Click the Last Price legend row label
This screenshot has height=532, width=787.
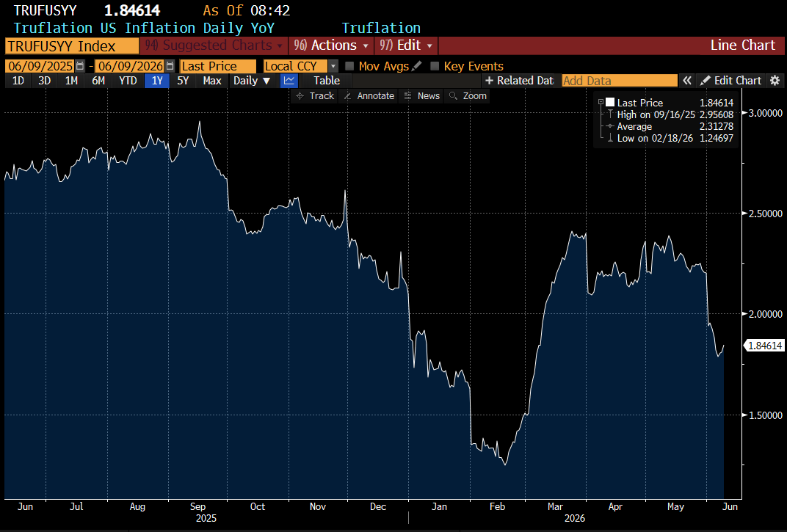click(x=640, y=103)
